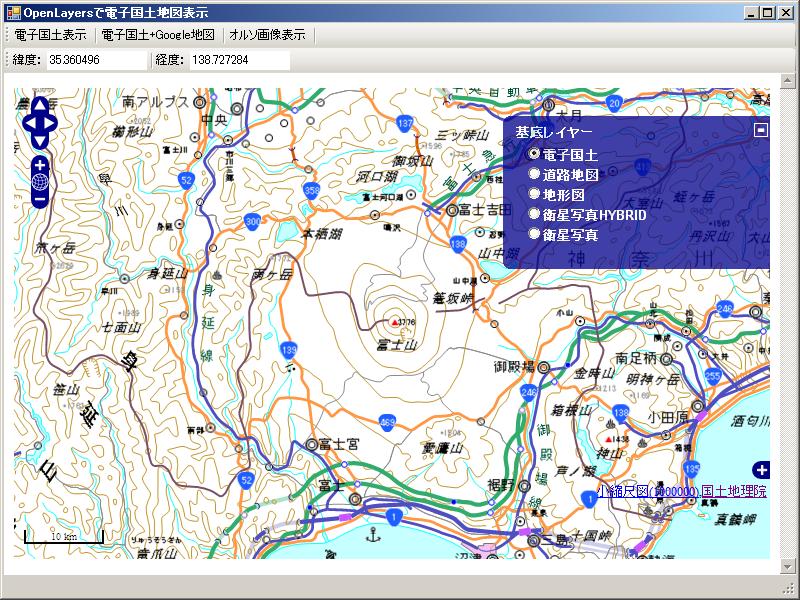Expand the overview map plus button

[x=761, y=470]
